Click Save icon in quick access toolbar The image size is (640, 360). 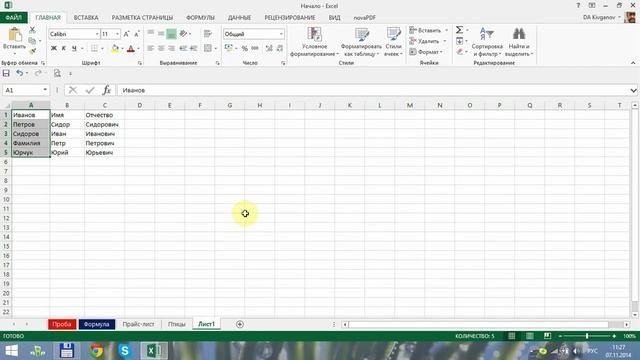pos(6,73)
